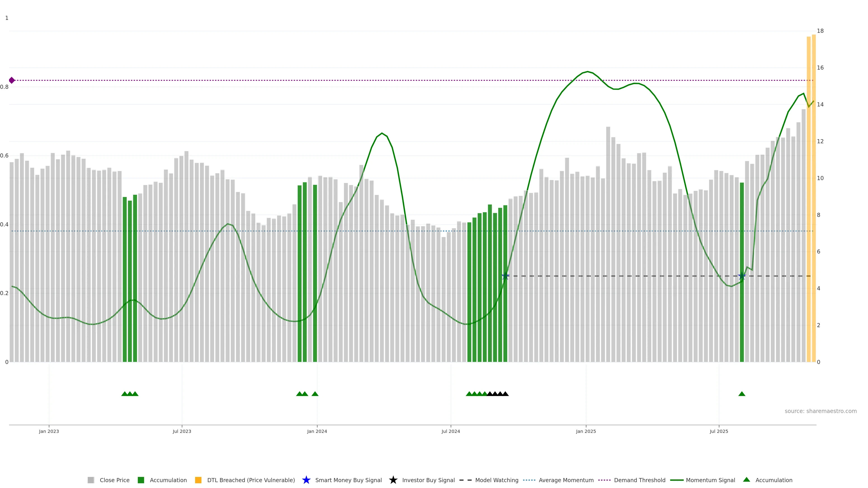868x488 pixels.
Task: Click the blue star marker near September 2024
Action: click(x=505, y=276)
